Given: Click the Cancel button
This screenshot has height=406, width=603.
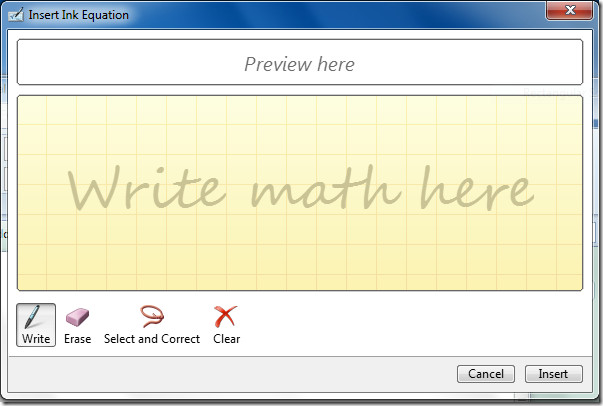Looking at the screenshot, I should pyautogui.click(x=486, y=374).
